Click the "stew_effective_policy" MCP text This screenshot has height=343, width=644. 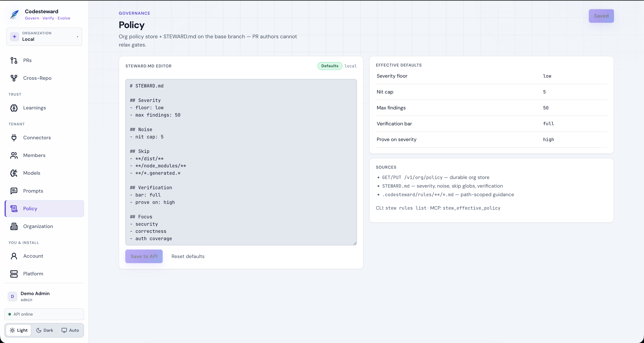coord(472,208)
